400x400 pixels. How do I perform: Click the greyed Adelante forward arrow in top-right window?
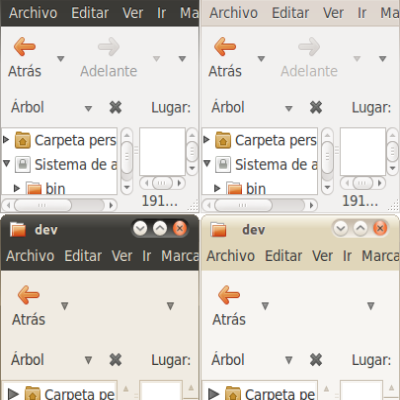[x=309, y=47]
